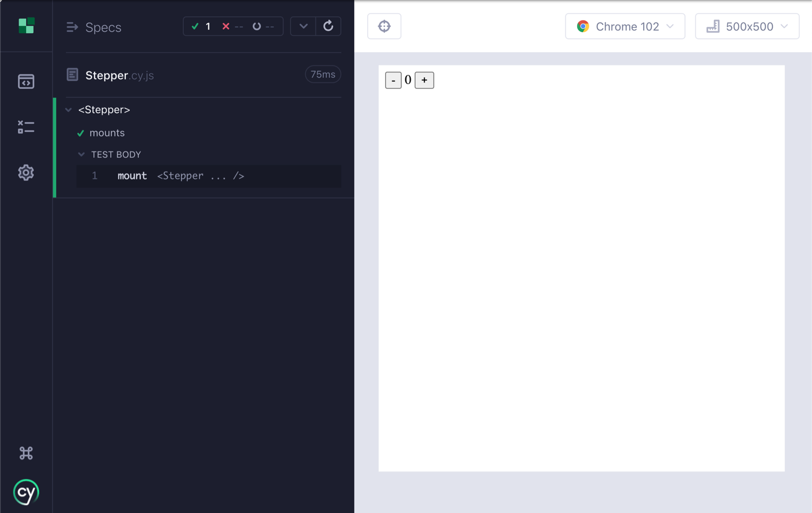Rerun all tests with the refresh icon
812x513 pixels.
point(328,26)
